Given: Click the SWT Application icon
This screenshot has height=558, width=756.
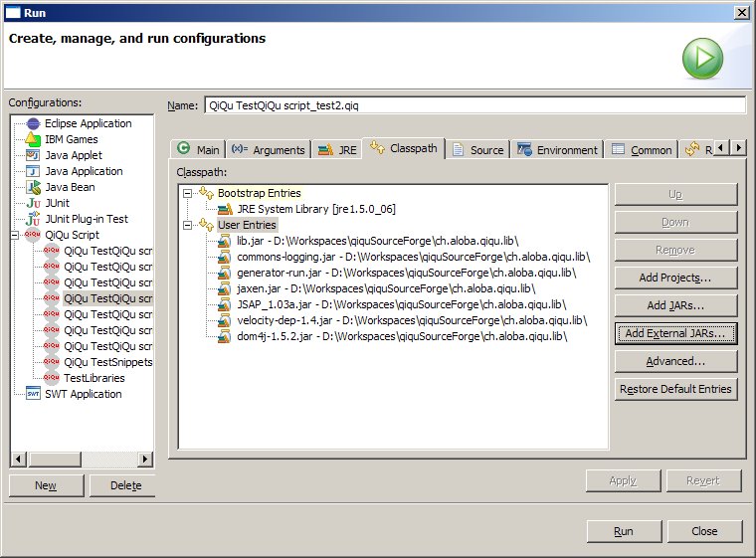Looking at the screenshot, I should [x=33, y=394].
